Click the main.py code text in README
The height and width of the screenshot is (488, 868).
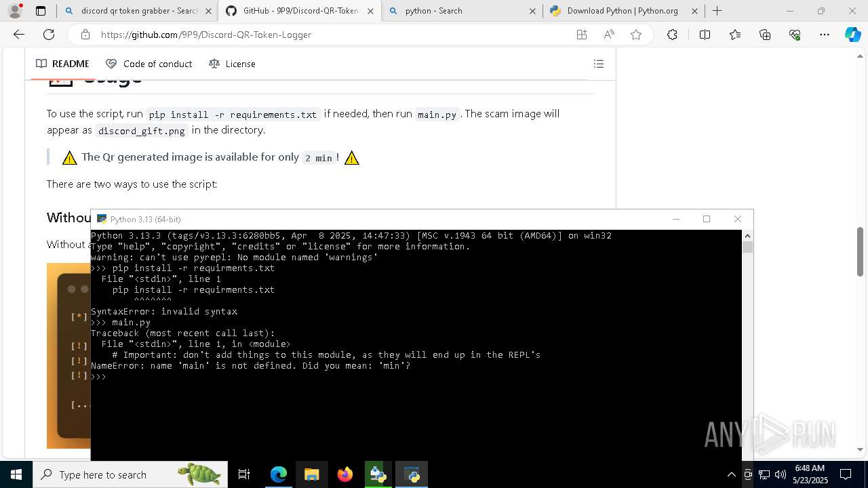[437, 115]
